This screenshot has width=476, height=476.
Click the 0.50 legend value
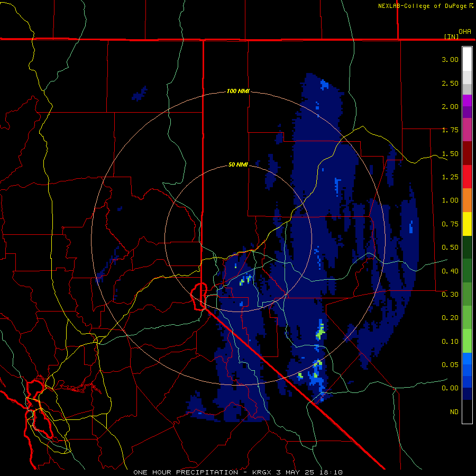pyautogui.click(x=450, y=248)
